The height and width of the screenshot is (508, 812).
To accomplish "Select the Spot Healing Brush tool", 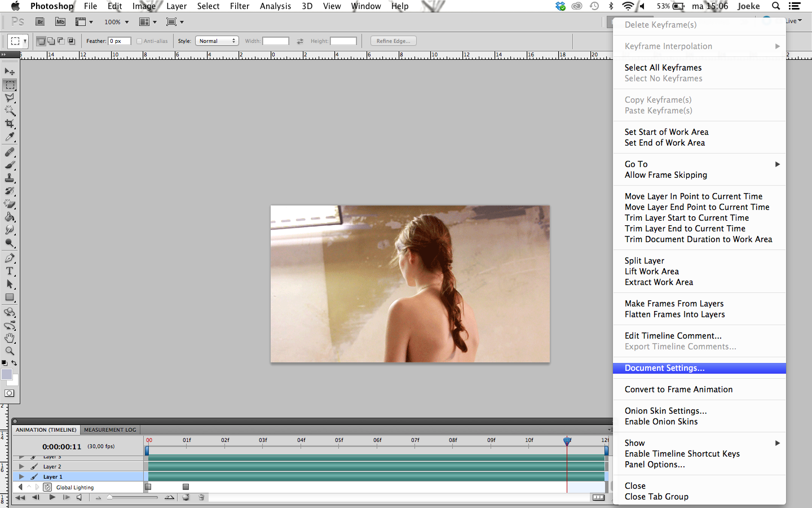I will click(x=10, y=152).
